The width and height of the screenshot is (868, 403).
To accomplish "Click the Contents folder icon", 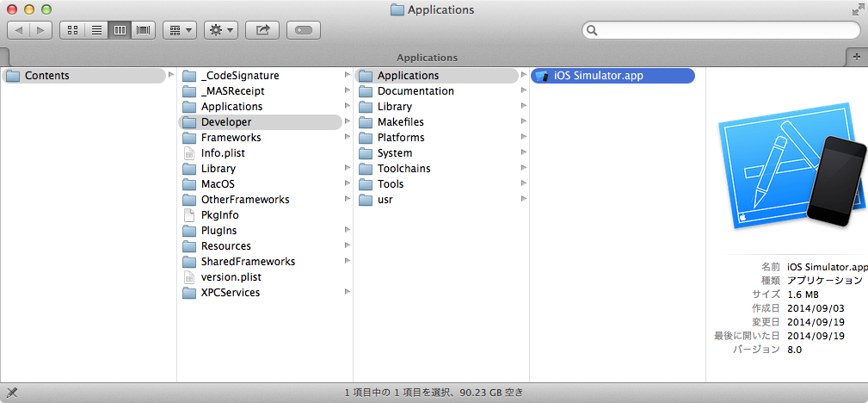I will (13, 76).
